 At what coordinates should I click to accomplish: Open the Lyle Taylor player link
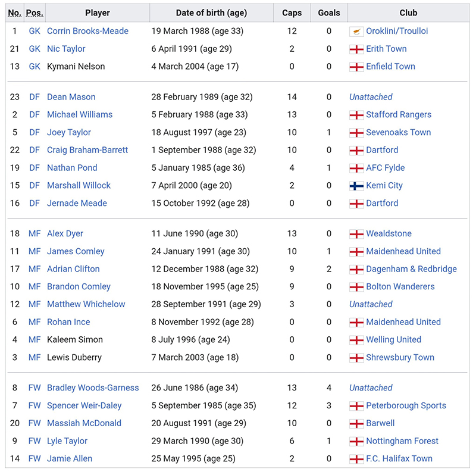pyautogui.click(x=67, y=441)
